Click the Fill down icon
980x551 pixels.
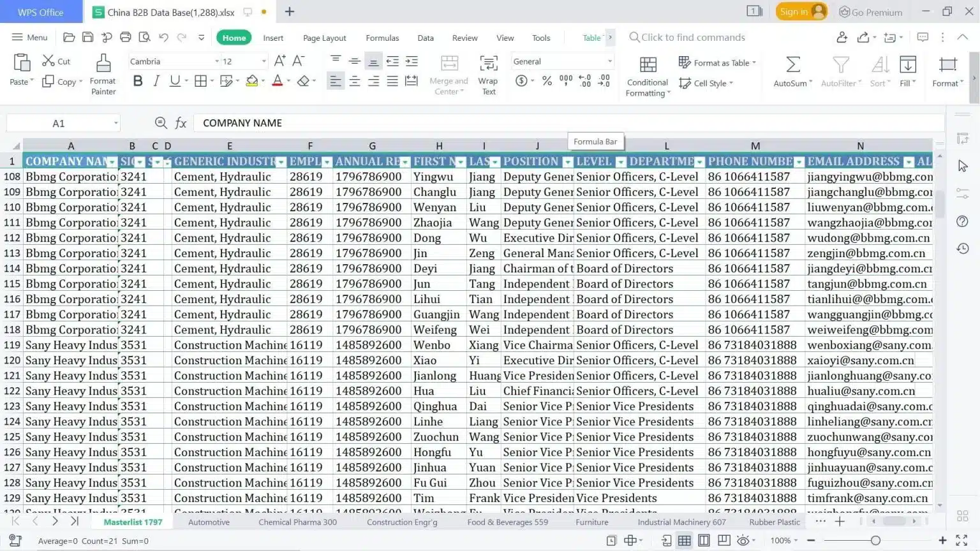click(x=907, y=64)
